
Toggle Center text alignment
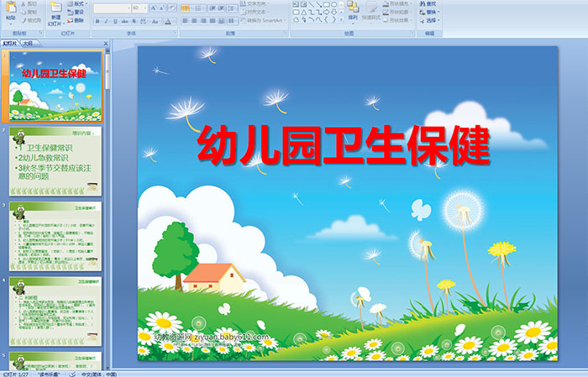[194, 21]
